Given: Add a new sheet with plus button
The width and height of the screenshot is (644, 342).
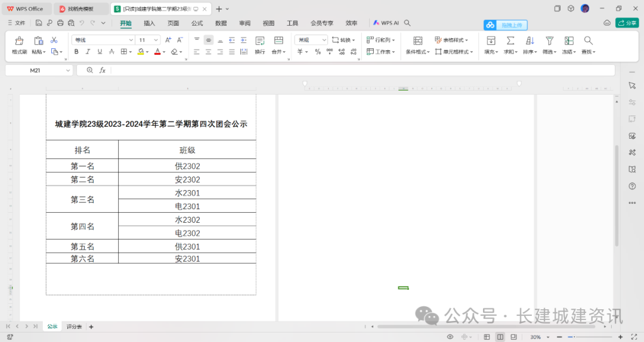Looking at the screenshot, I should (x=91, y=327).
